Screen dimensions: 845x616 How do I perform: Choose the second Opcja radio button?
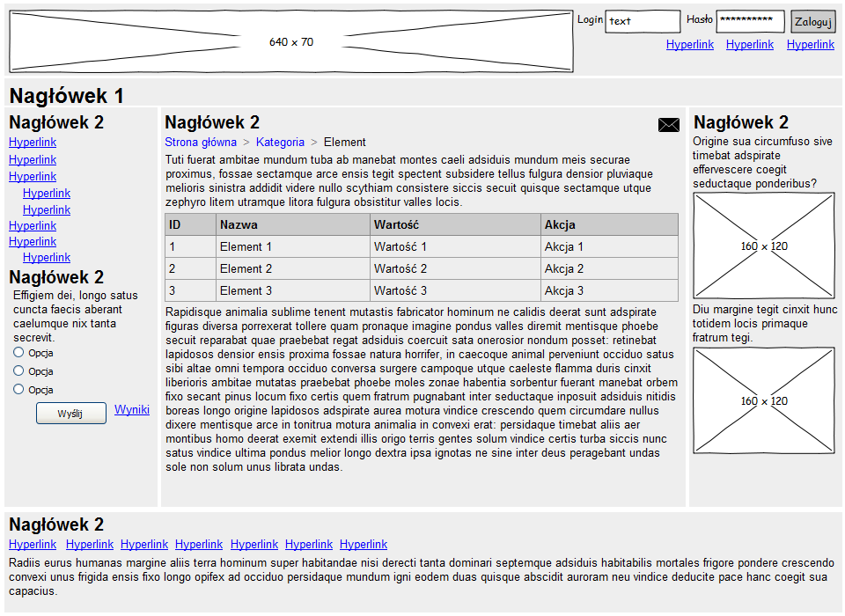[x=18, y=370]
